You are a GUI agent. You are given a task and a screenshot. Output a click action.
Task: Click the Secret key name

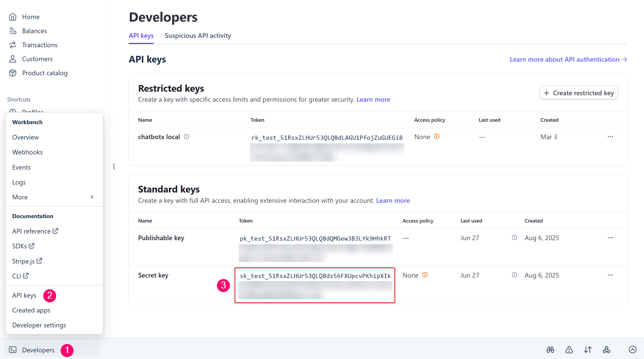(153, 275)
